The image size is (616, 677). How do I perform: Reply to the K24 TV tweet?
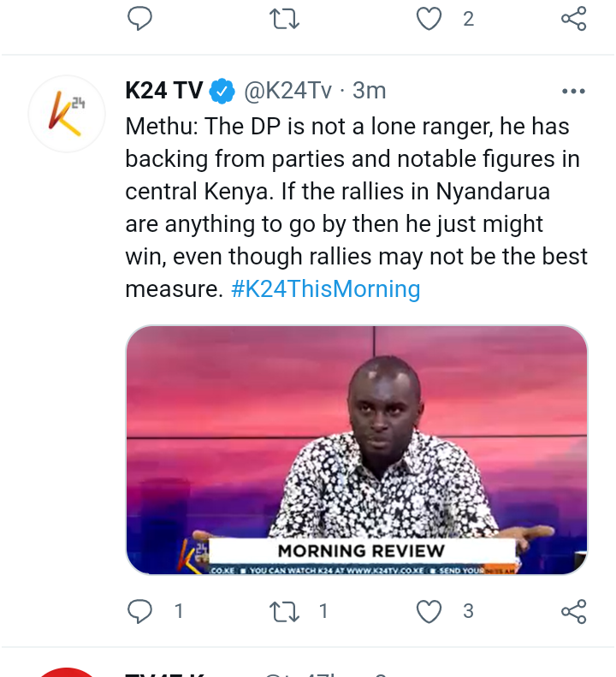(x=139, y=611)
